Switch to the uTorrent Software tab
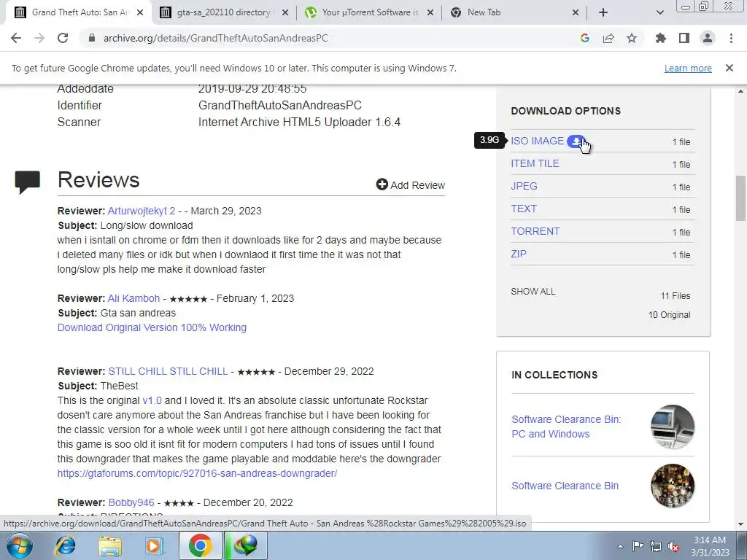This screenshot has height=560, width=747. point(370,12)
